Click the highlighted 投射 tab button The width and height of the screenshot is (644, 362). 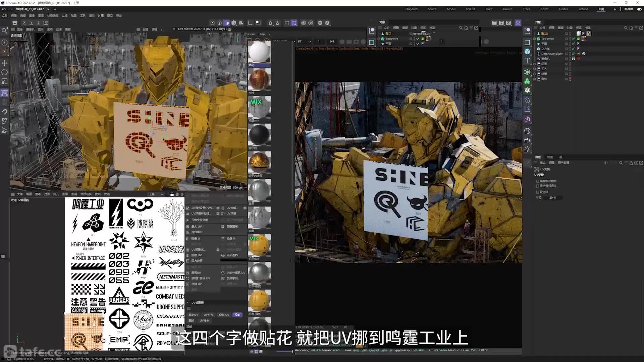click(237, 315)
